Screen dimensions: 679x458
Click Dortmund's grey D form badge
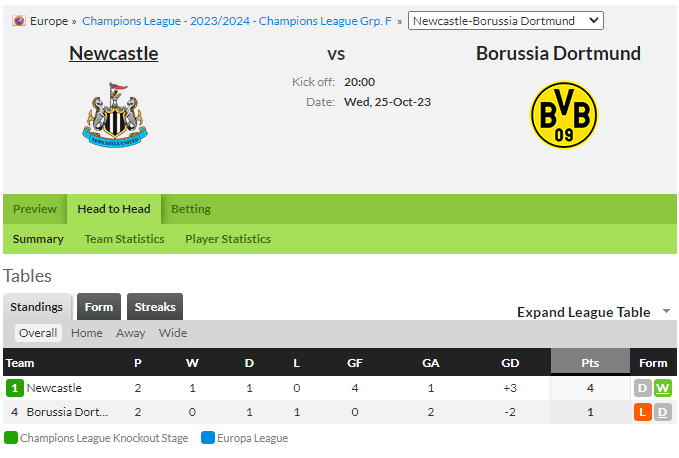coord(663,412)
